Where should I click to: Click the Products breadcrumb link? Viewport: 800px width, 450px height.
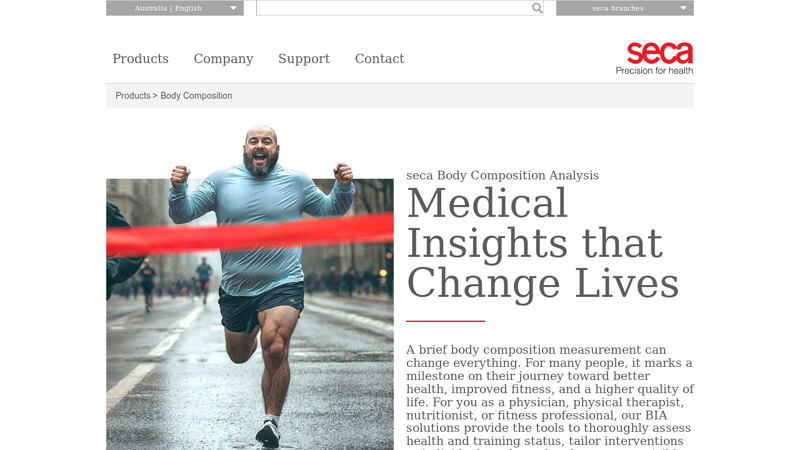(x=133, y=95)
